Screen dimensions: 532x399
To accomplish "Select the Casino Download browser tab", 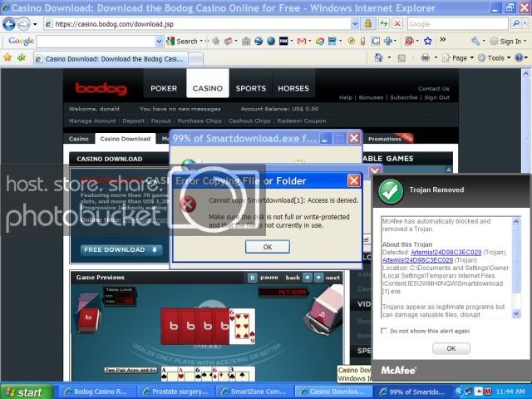I will 111,59.
